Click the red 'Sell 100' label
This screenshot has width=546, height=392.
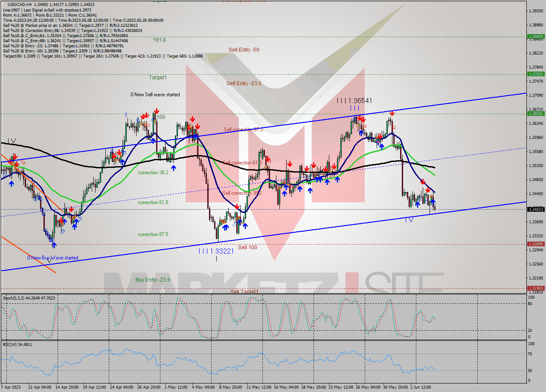click(247, 247)
